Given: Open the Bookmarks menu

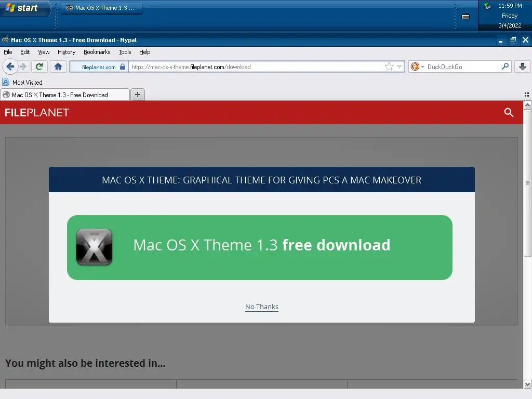Looking at the screenshot, I should coord(97,52).
